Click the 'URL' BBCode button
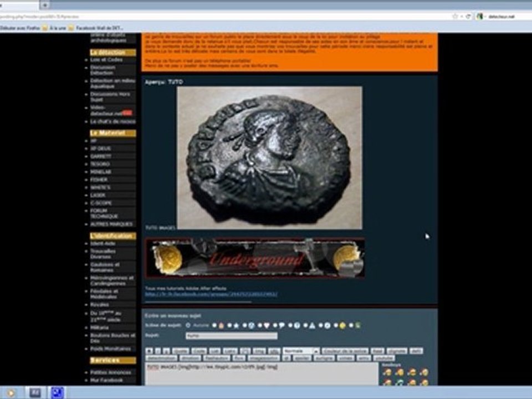This screenshot has width=532, height=399. 274,351
